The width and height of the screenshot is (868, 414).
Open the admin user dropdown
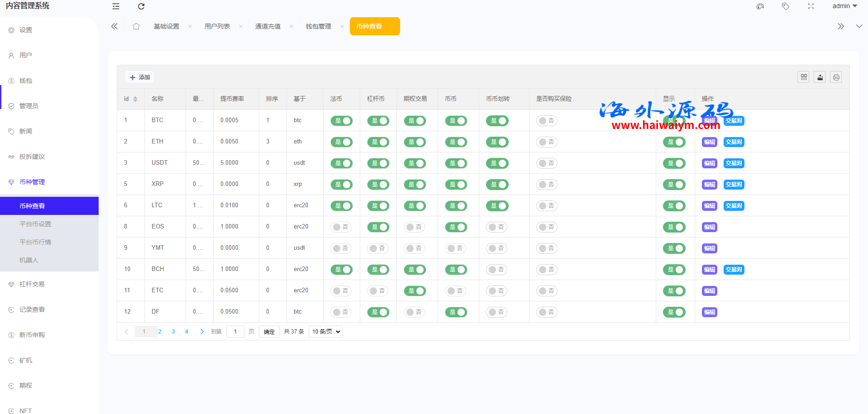point(844,6)
